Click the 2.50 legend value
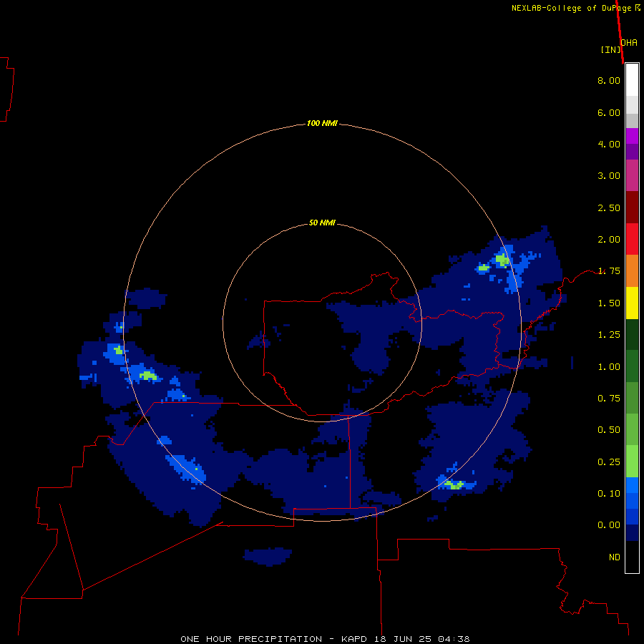The image size is (644, 644). [609, 208]
